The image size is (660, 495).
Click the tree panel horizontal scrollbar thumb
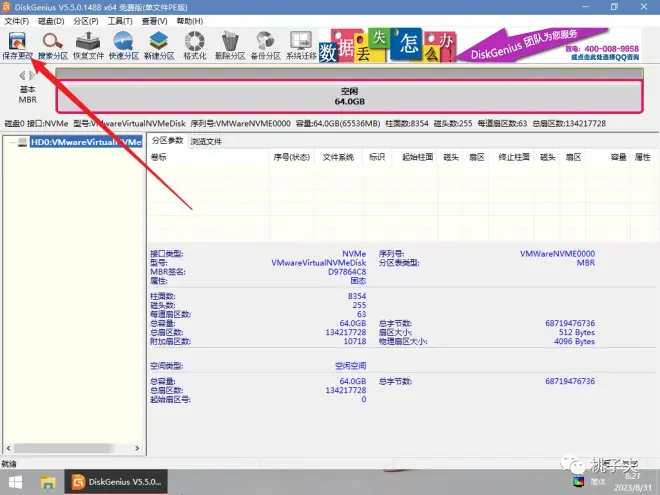63,448
